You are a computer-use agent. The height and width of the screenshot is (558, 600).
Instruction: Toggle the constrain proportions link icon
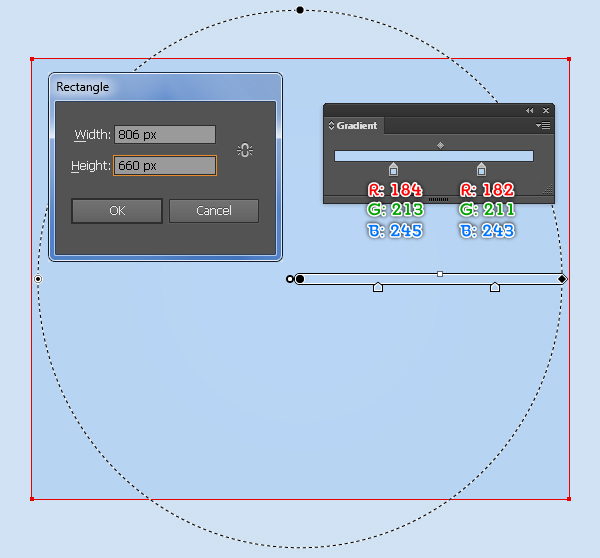245,150
